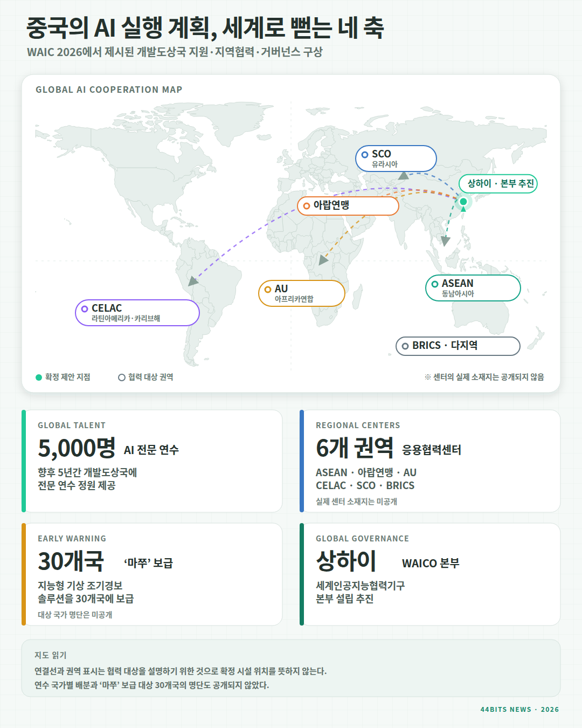Click the 'AU' label text
Image resolution: width=582 pixels, height=728 pixels.
point(281,289)
